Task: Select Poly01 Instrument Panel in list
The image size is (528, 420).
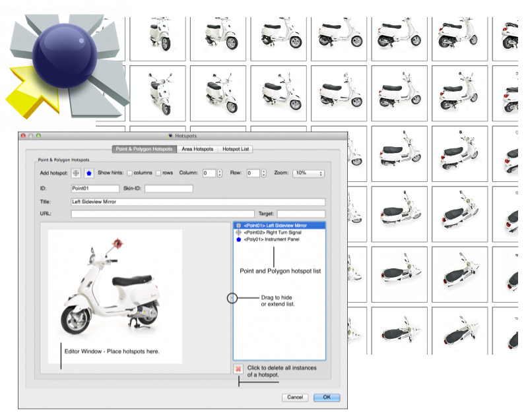Action: [x=279, y=239]
